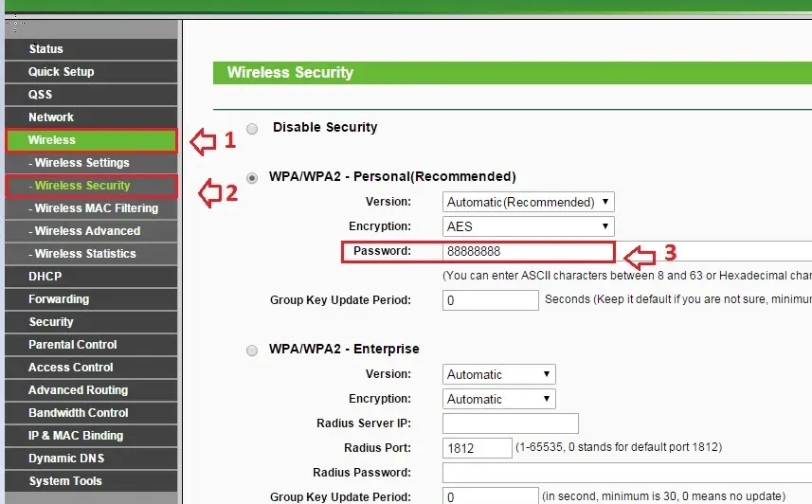
Task: Open the DHCP menu
Action: pyautogui.click(x=91, y=278)
